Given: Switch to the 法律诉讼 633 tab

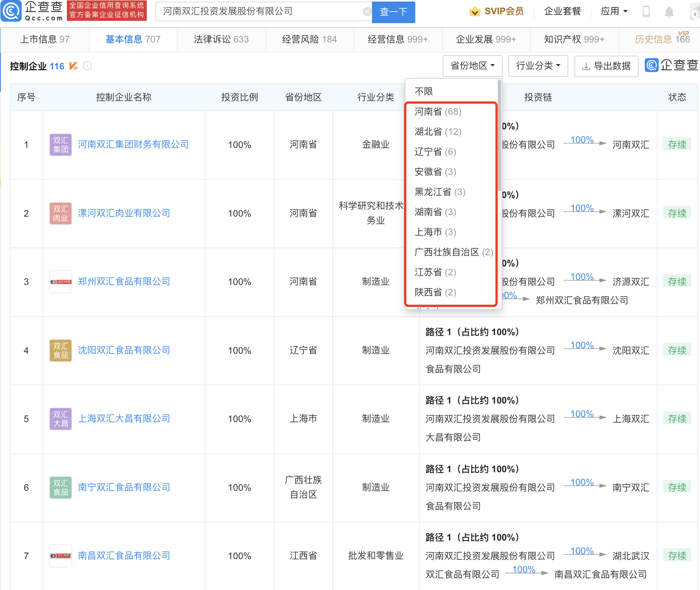Looking at the screenshot, I should pos(221,39).
